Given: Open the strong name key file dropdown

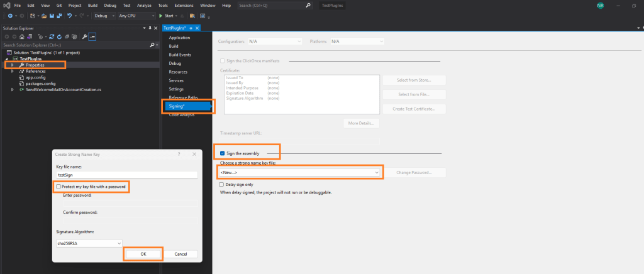Looking at the screenshot, I should (x=376, y=172).
